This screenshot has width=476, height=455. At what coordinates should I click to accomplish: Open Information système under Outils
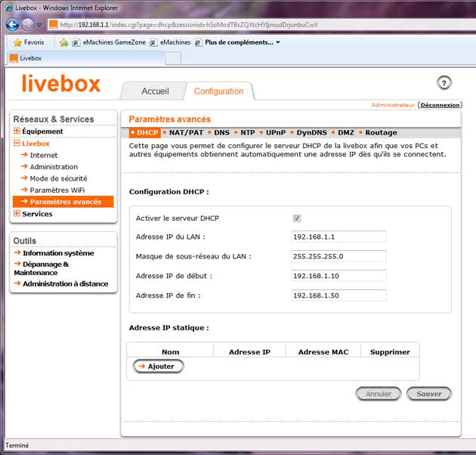[x=58, y=253]
